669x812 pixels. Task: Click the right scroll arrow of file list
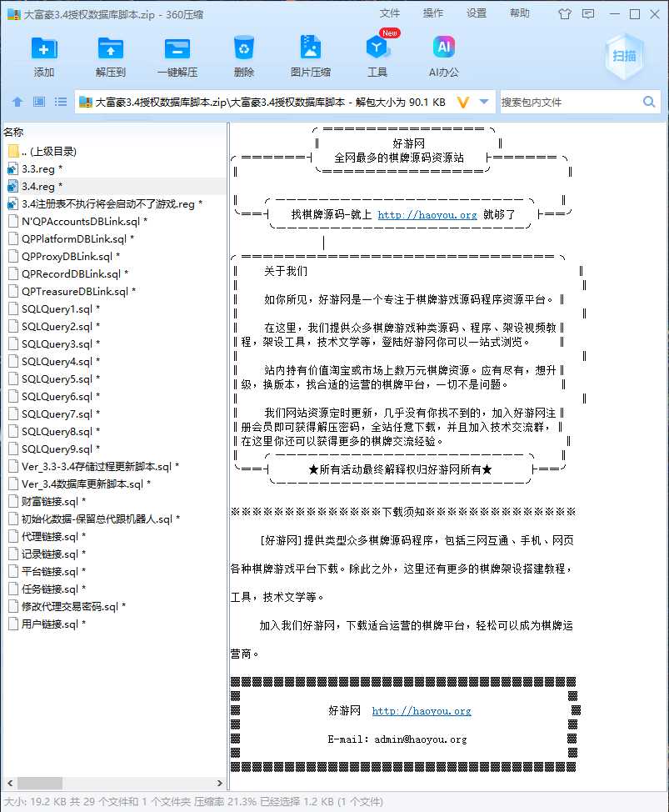[x=219, y=783]
